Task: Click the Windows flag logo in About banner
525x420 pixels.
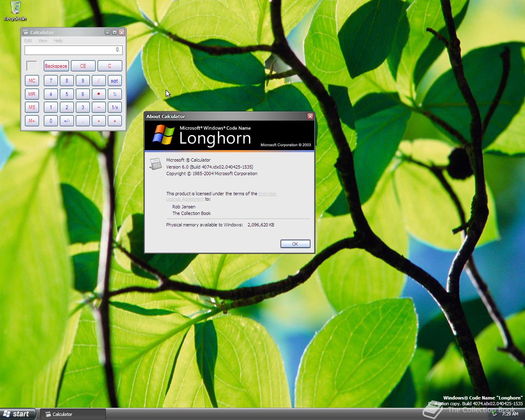Action: pyautogui.click(x=163, y=135)
